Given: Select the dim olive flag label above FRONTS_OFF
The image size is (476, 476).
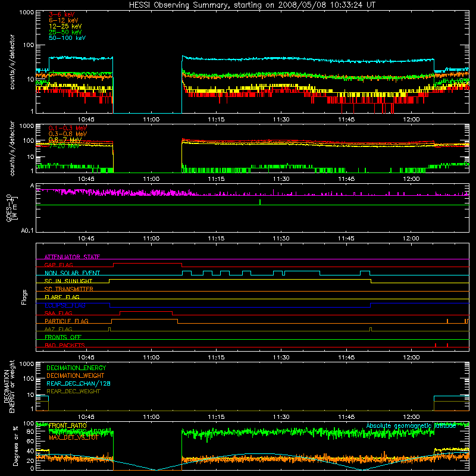Looking at the screenshot, I should coord(58,329).
